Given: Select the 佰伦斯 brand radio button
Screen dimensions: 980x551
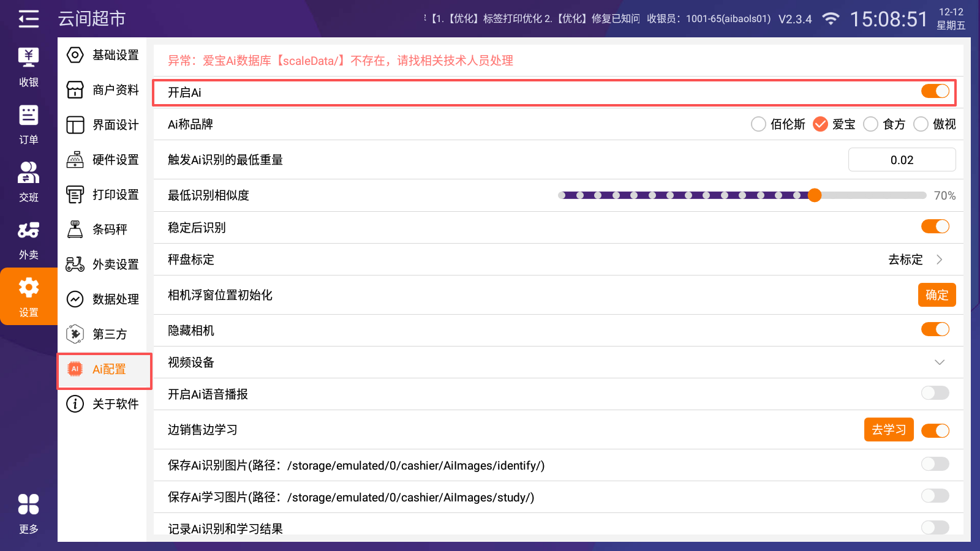Looking at the screenshot, I should tap(758, 124).
